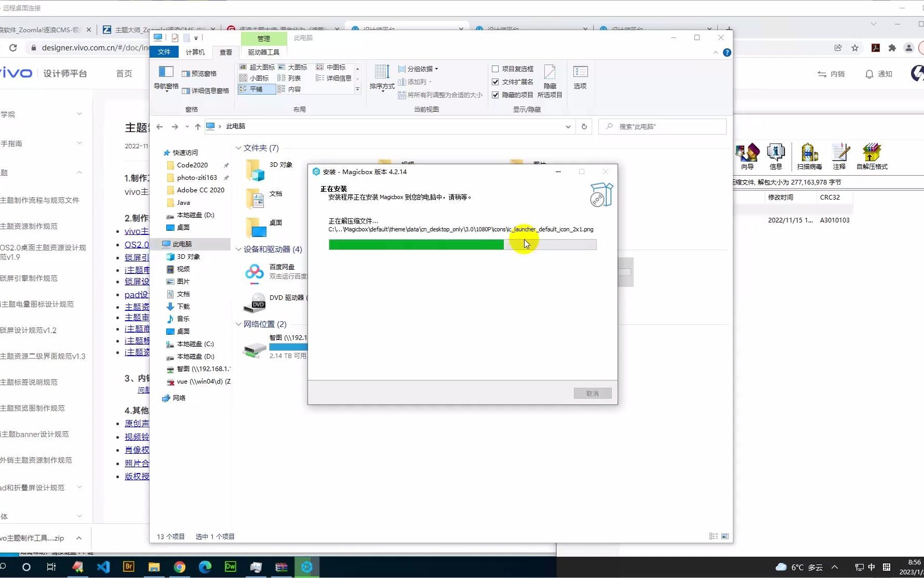924x578 pixels.
Task: Open the Options (选项) button
Action: (x=580, y=77)
